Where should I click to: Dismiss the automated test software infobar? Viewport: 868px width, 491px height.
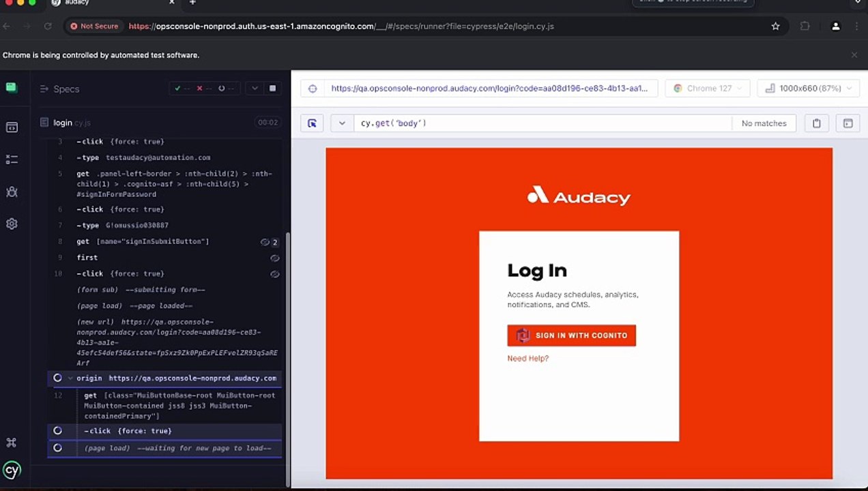click(x=854, y=55)
